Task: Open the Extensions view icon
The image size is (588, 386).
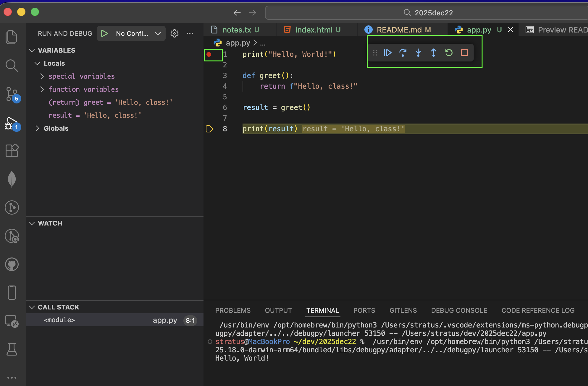Action: (12, 151)
